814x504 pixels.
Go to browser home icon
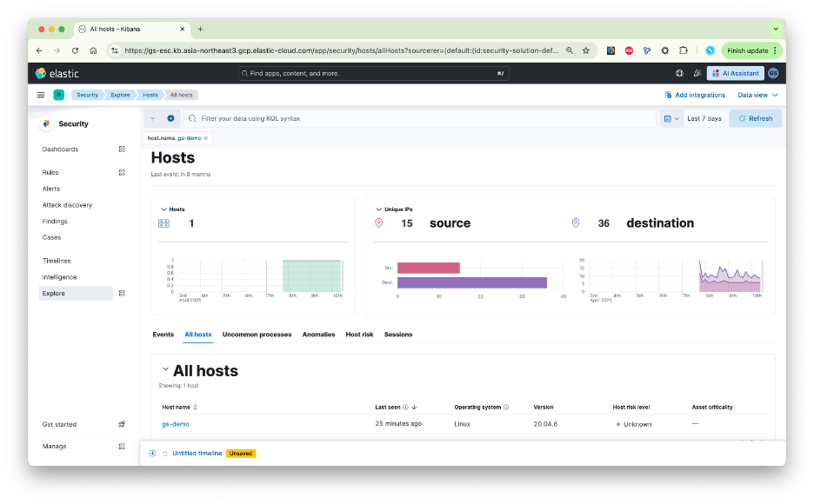pos(93,50)
